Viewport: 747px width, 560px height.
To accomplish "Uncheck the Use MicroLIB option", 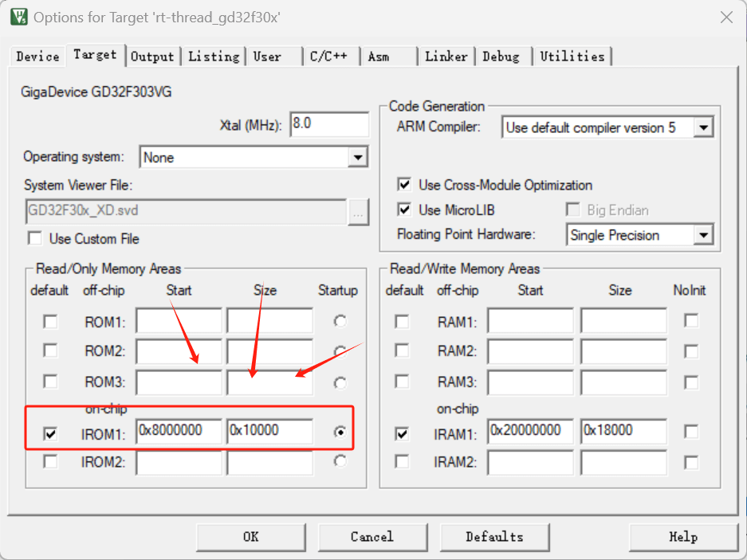I will pyautogui.click(x=404, y=210).
